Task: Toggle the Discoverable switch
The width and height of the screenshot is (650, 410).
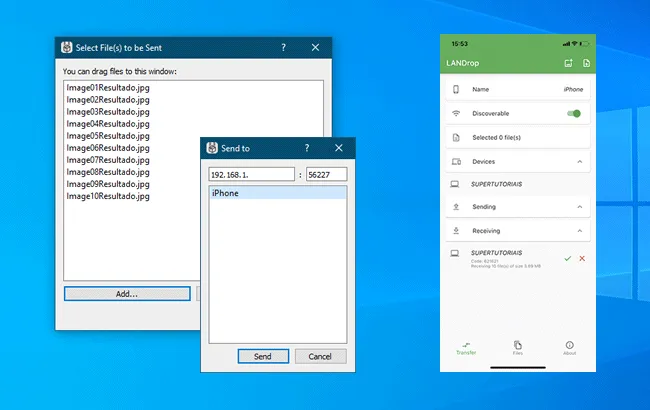Action: pyautogui.click(x=573, y=113)
